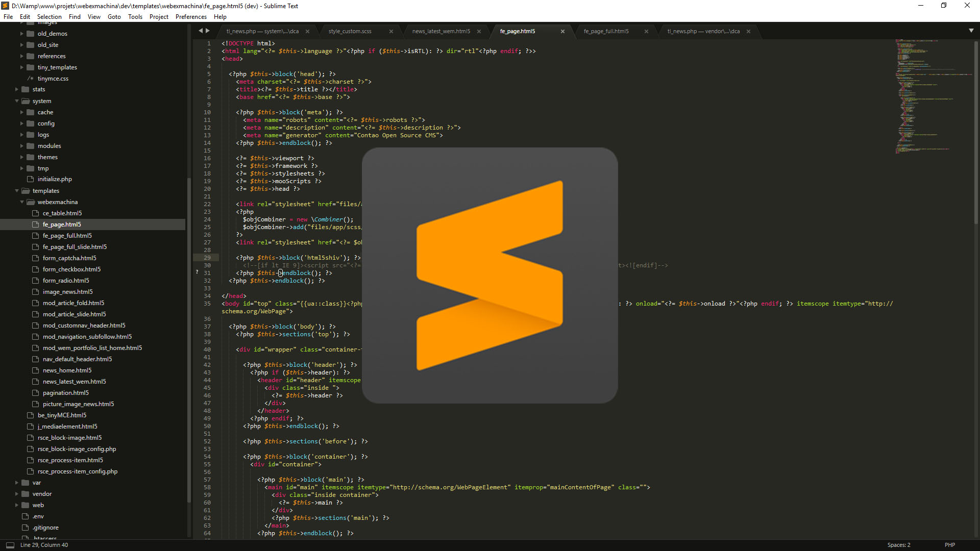Open the tab list dropdown arrow

click(971, 31)
